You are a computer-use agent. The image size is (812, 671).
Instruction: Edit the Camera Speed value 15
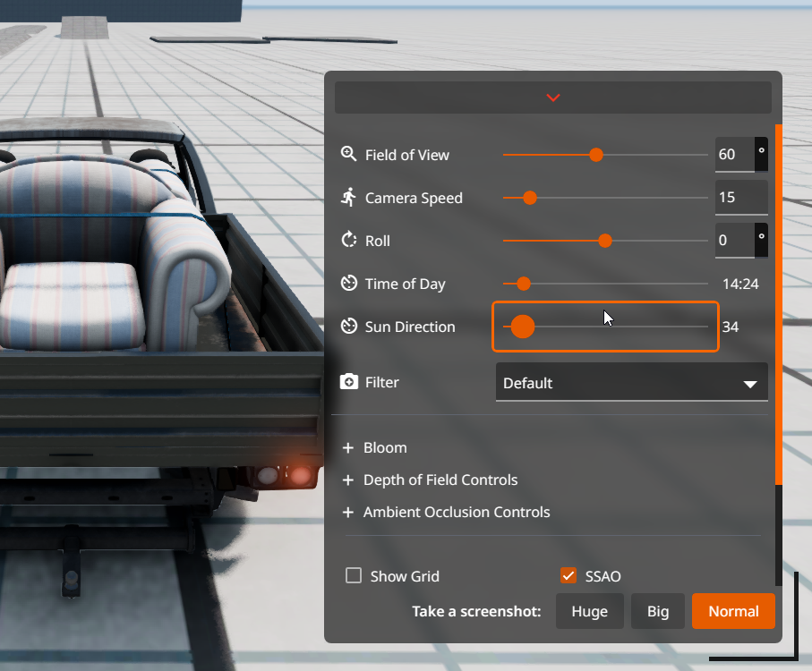pyautogui.click(x=741, y=197)
